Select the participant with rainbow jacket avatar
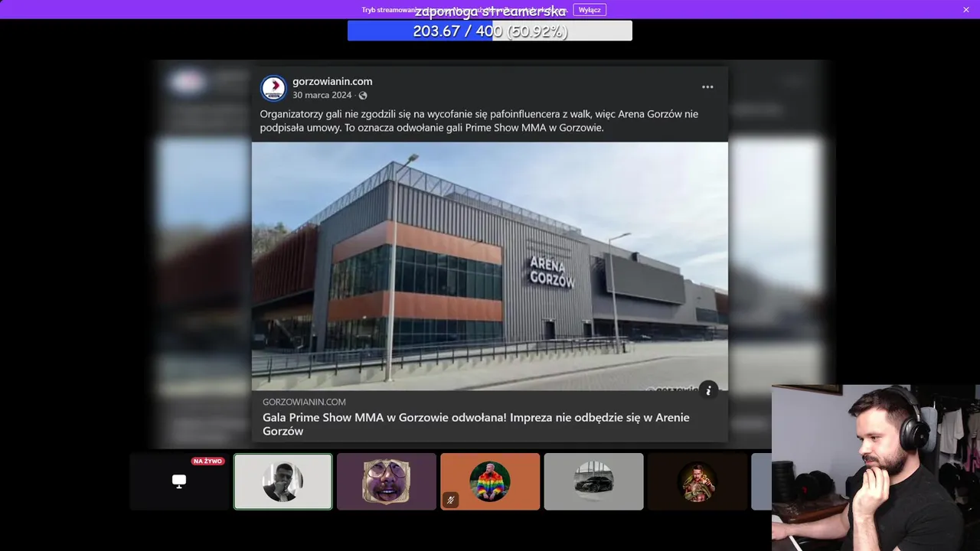 490,481
